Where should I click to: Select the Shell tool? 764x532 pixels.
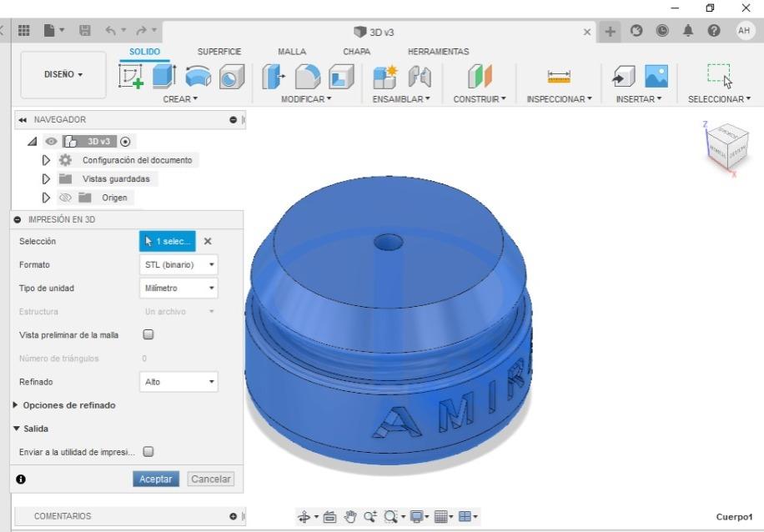tap(341, 77)
